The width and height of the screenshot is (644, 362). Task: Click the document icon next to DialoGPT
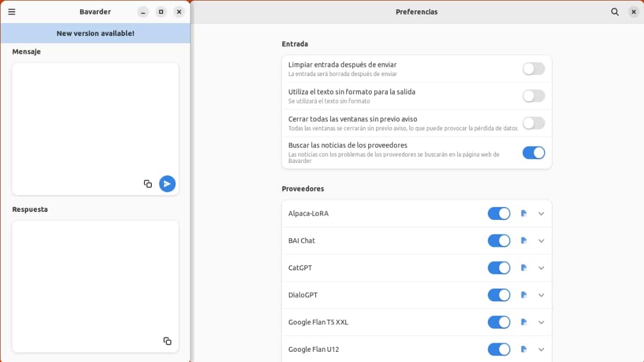(524, 295)
